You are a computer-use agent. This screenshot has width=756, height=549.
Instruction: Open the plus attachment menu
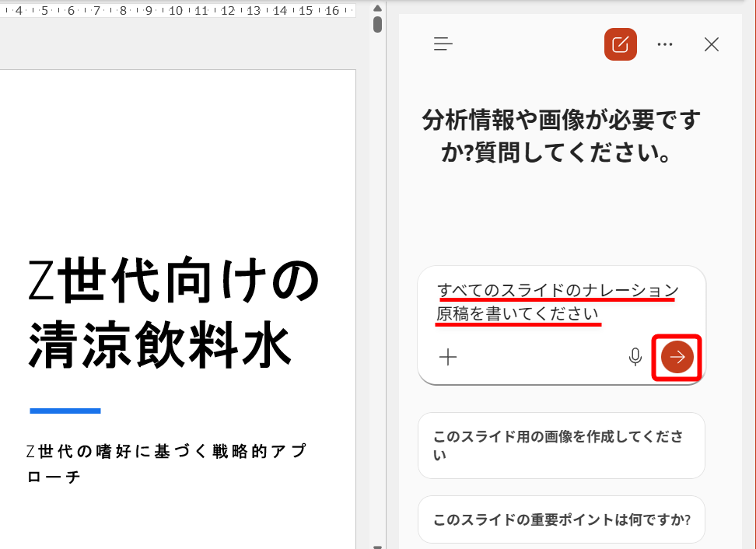447,358
